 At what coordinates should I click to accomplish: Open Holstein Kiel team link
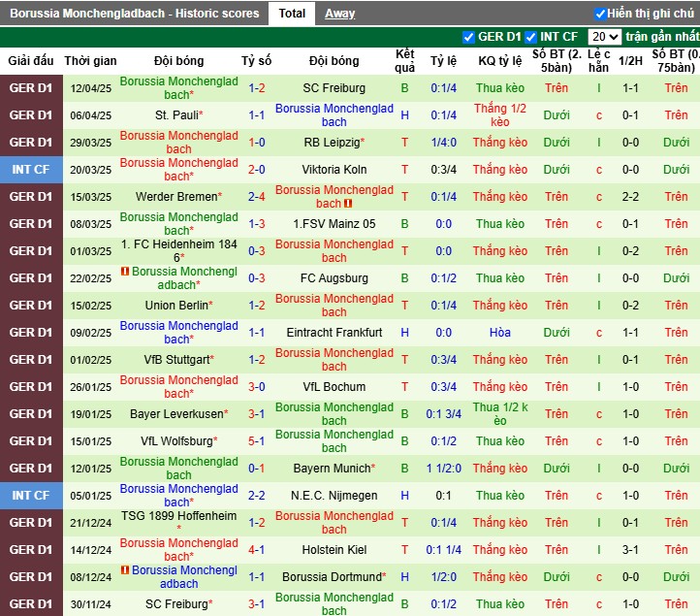[x=334, y=550]
